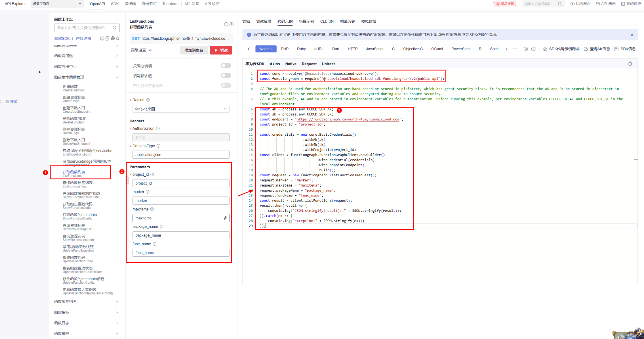Click the more languages ellipsis icon
The image size is (644, 339).
(x=515, y=49)
